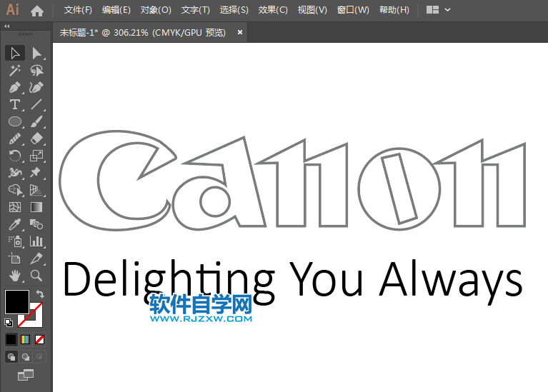Select the Line Segment tool
548x392 pixels.
click(x=36, y=104)
